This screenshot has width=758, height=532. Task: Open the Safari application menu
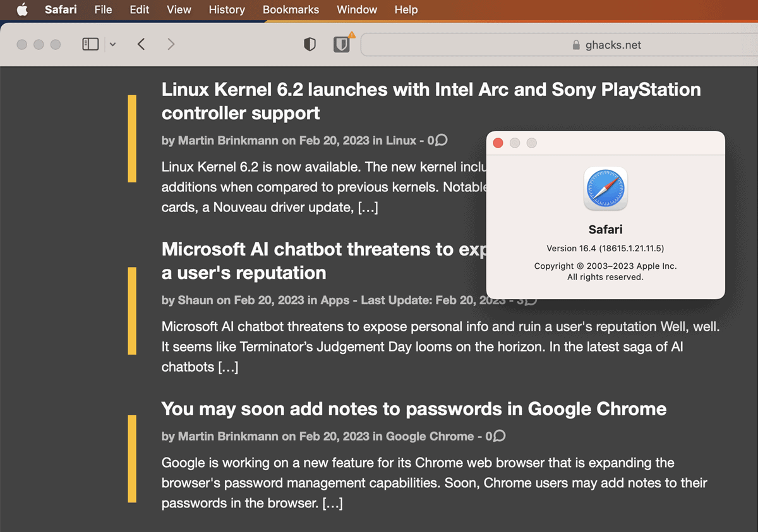pyautogui.click(x=61, y=9)
